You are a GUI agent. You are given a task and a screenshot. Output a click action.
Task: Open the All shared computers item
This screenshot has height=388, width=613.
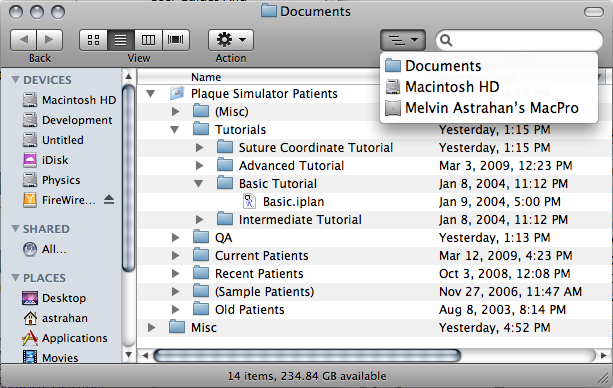pos(45,249)
